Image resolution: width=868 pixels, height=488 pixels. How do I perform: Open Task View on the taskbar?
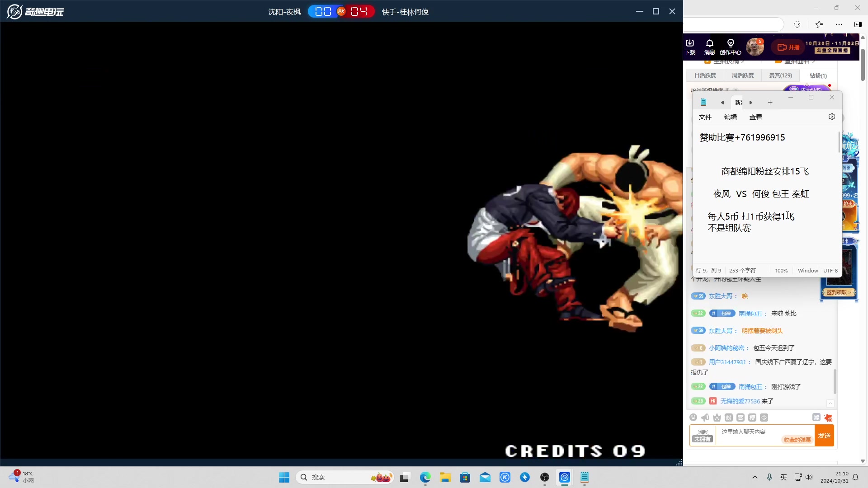pos(405,477)
